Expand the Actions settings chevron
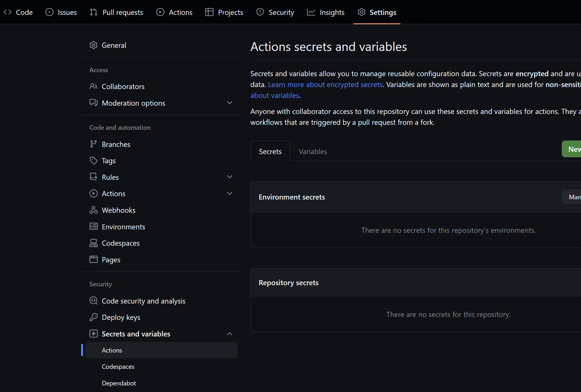The height and width of the screenshot is (392, 581). (230, 194)
